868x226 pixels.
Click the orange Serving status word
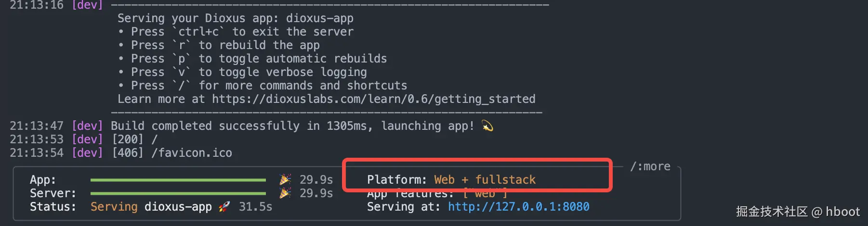(x=114, y=207)
